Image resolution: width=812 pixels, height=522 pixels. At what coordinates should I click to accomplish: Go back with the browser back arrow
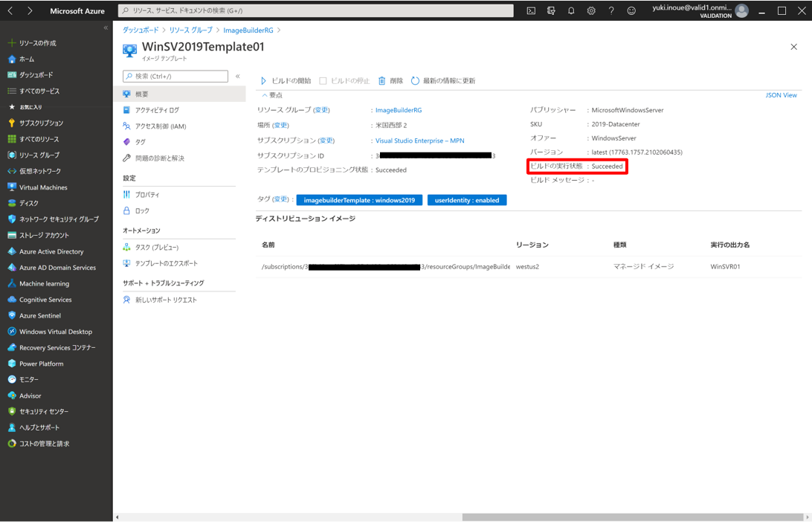tap(10, 10)
